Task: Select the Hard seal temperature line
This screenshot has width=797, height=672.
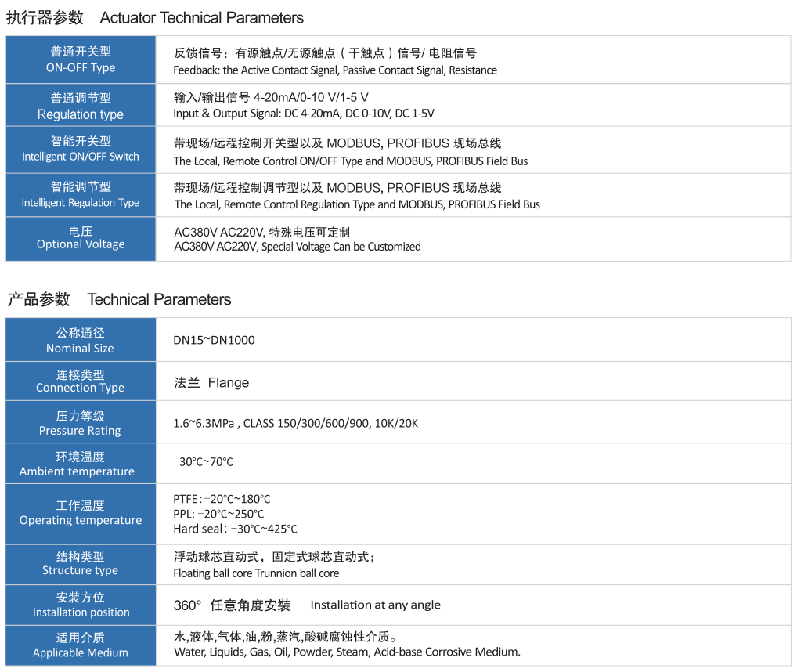Action: coord(235,529)
